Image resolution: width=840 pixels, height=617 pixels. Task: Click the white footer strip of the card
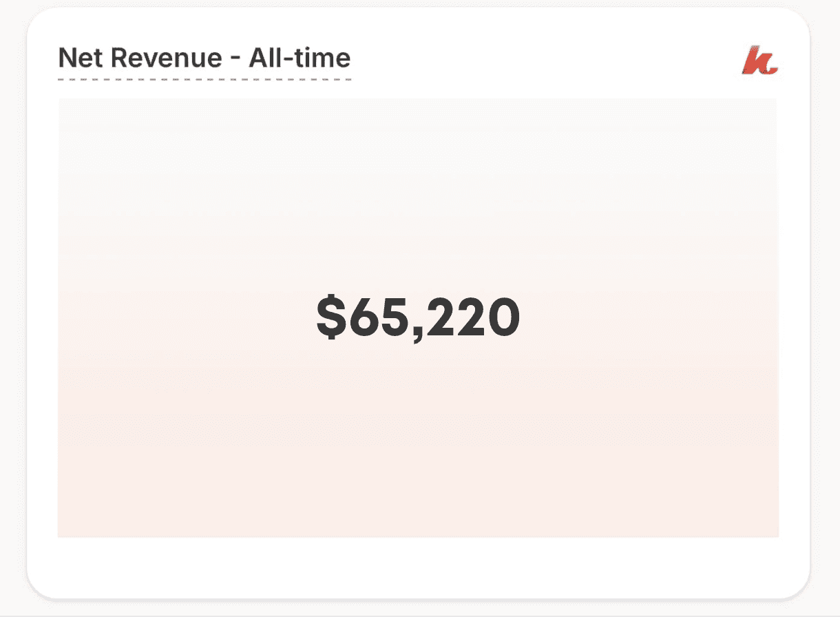tap(418, 566)
